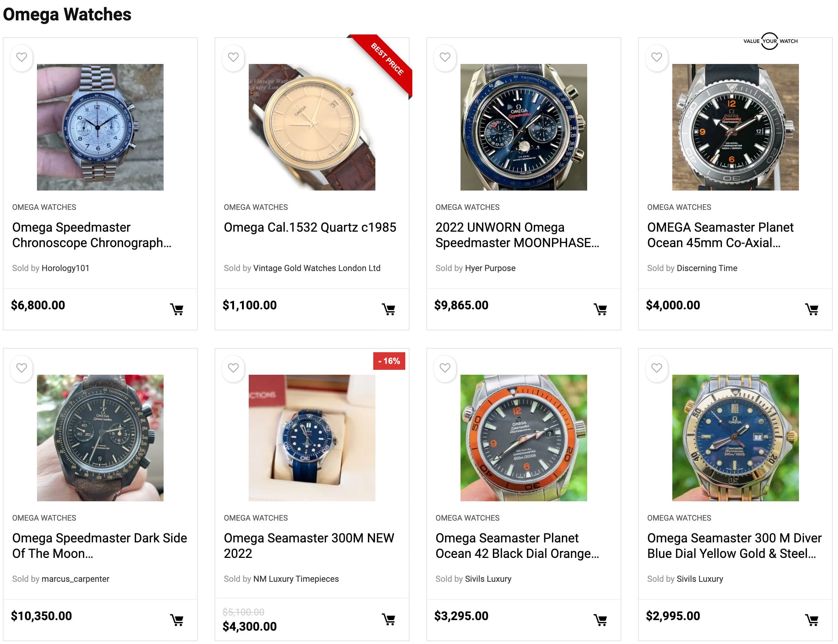Screen dimensions: 838x644
Task: Click the -16% discount badge
Action: pos(389,361)
